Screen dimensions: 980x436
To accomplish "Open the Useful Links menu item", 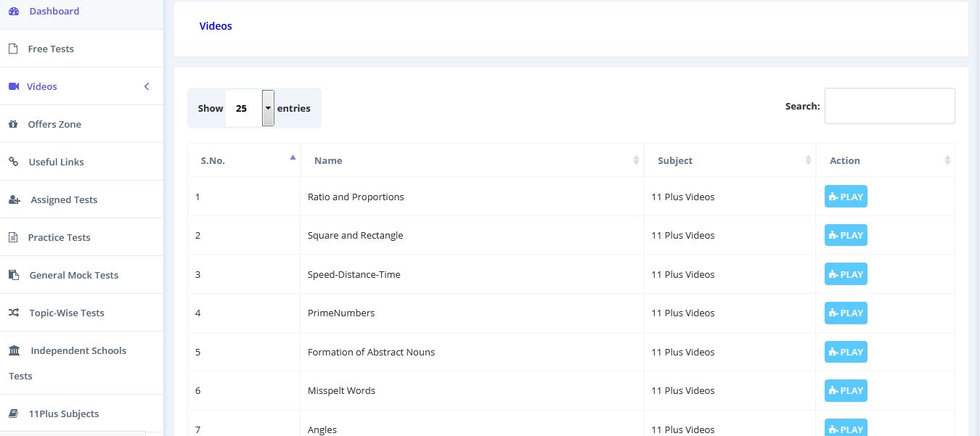I will 81,162.
